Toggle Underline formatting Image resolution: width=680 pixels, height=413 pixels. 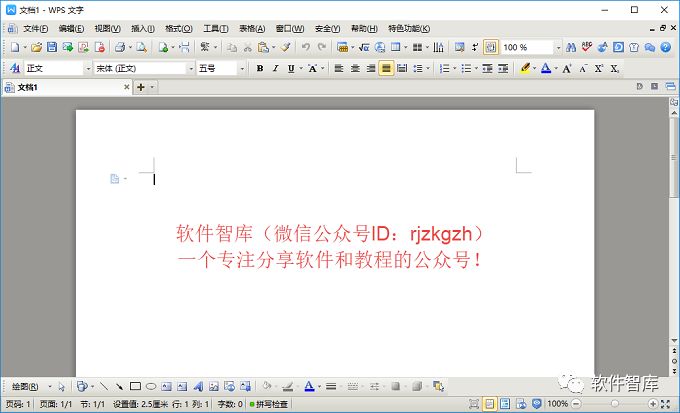tap(291, 69)
